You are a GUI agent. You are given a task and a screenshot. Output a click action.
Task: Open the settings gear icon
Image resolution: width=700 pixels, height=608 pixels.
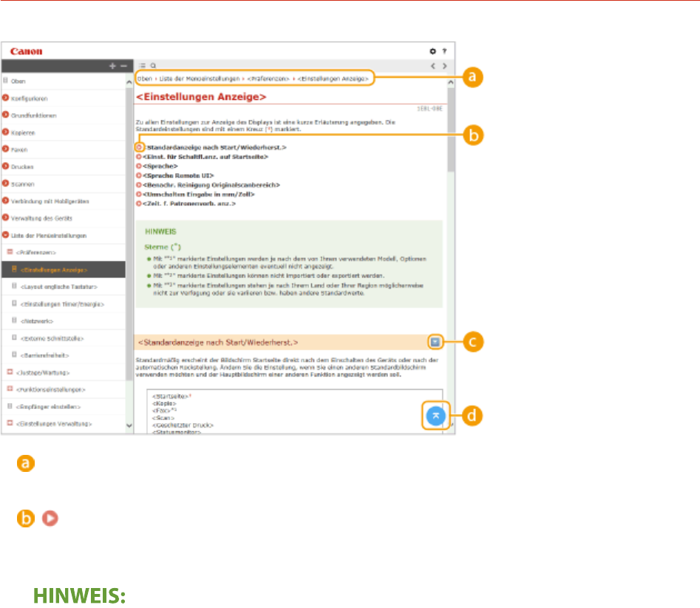(432, 51)
